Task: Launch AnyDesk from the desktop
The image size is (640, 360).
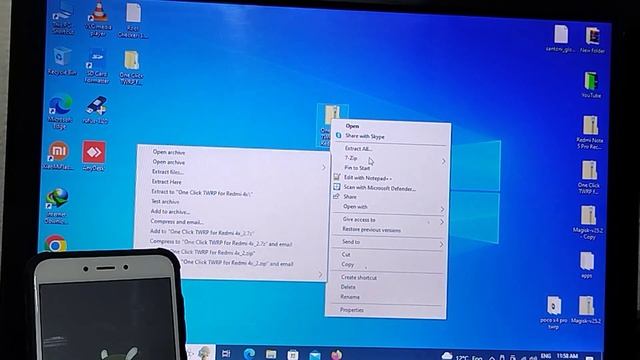Action: [x=94, y=155]
